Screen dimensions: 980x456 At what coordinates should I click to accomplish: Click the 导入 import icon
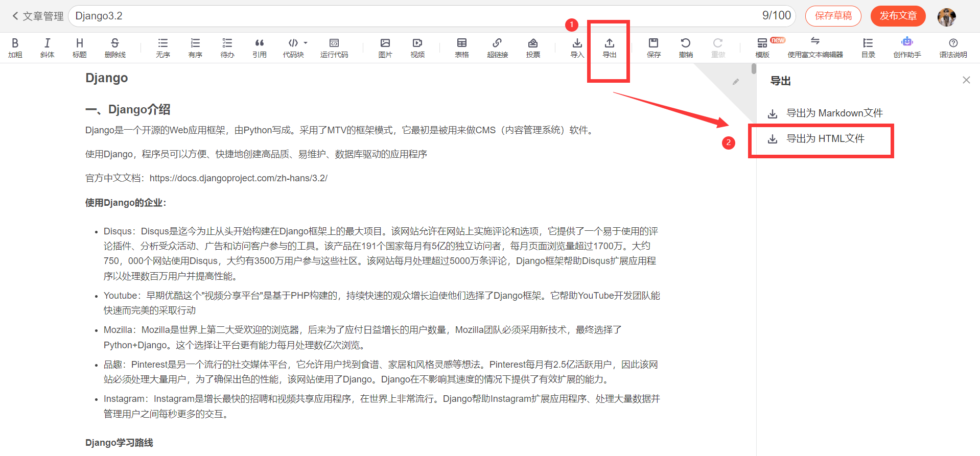[x=577, y=47]
